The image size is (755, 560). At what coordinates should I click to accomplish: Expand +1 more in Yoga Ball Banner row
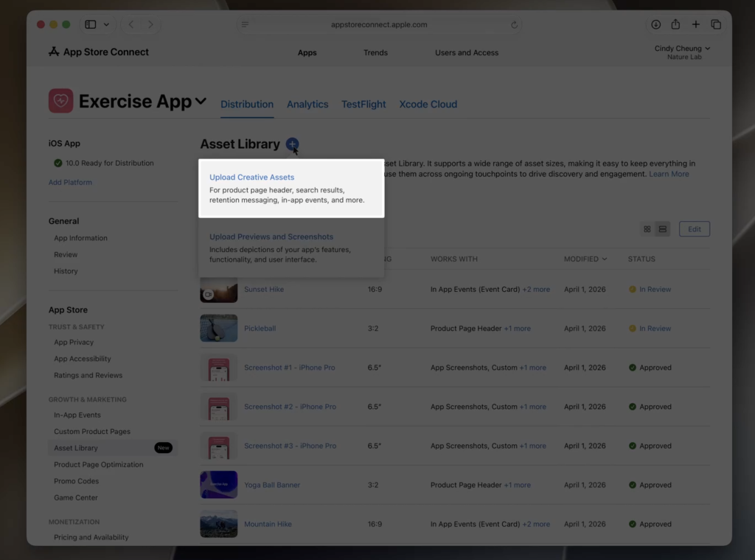517,485
